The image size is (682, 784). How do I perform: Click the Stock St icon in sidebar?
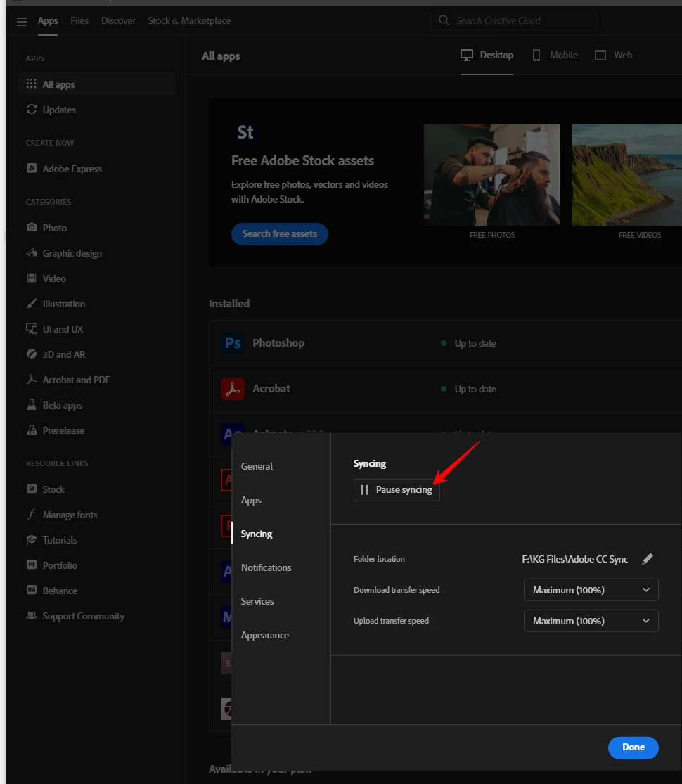32,489
